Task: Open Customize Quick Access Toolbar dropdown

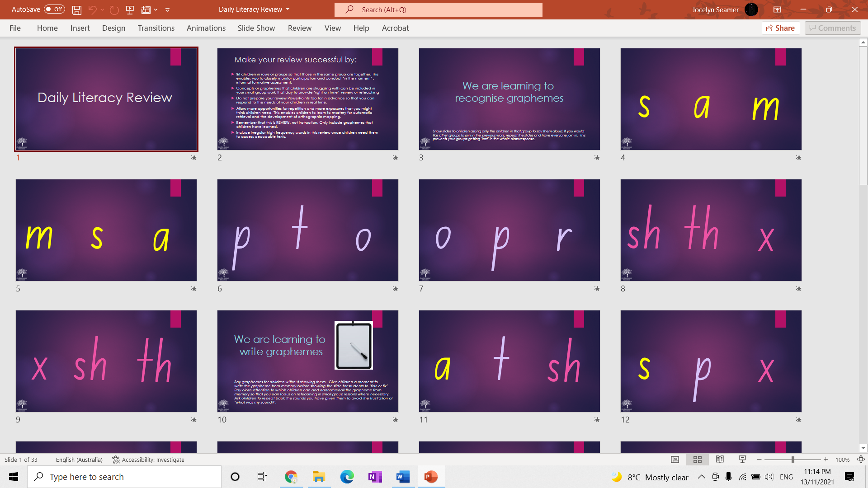Action: (167, 9)
